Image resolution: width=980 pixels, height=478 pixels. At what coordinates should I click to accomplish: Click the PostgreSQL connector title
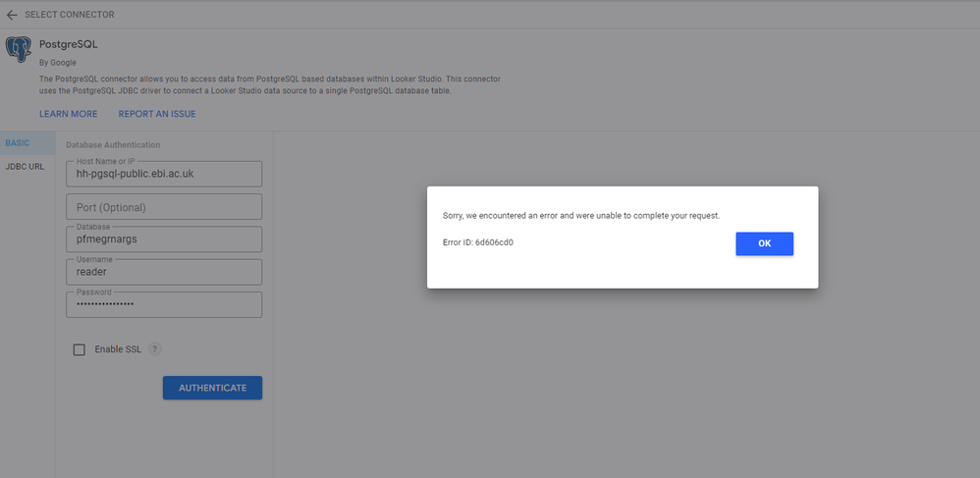69,44
